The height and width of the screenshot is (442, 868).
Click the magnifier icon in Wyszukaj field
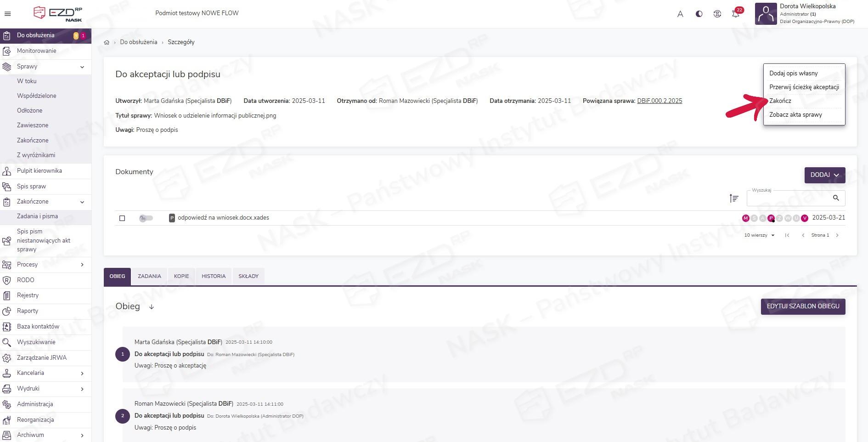(836, 198)
